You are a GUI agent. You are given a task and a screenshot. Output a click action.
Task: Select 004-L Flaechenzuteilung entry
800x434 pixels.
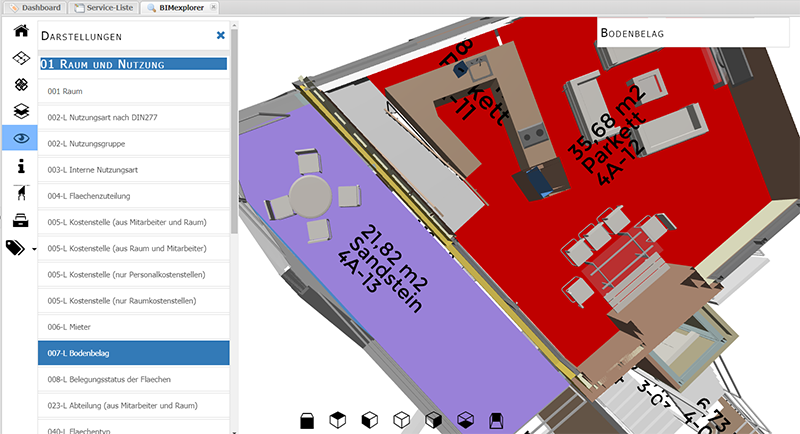coord(134,196)
